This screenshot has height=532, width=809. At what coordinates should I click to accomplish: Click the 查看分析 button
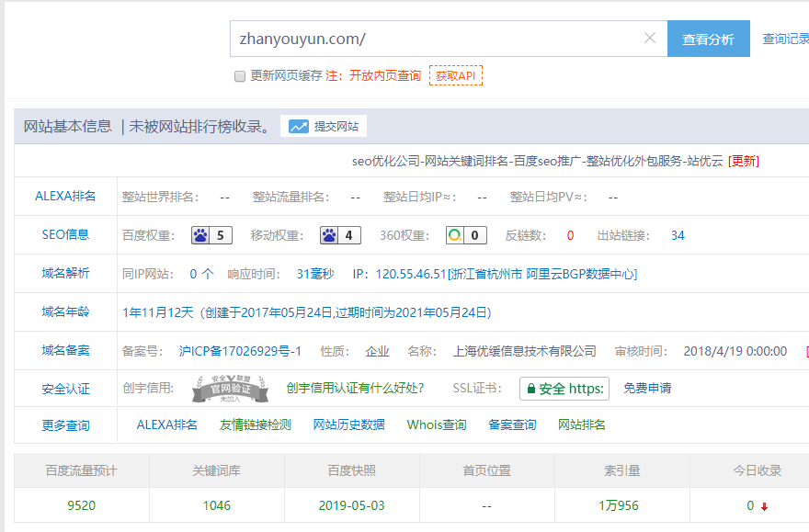point(709,39)
